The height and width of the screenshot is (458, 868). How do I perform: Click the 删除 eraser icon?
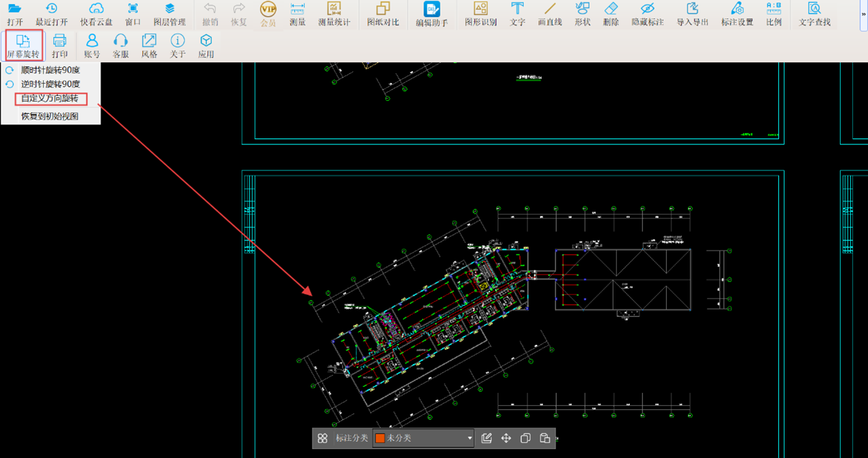click(x=611, y=14)
